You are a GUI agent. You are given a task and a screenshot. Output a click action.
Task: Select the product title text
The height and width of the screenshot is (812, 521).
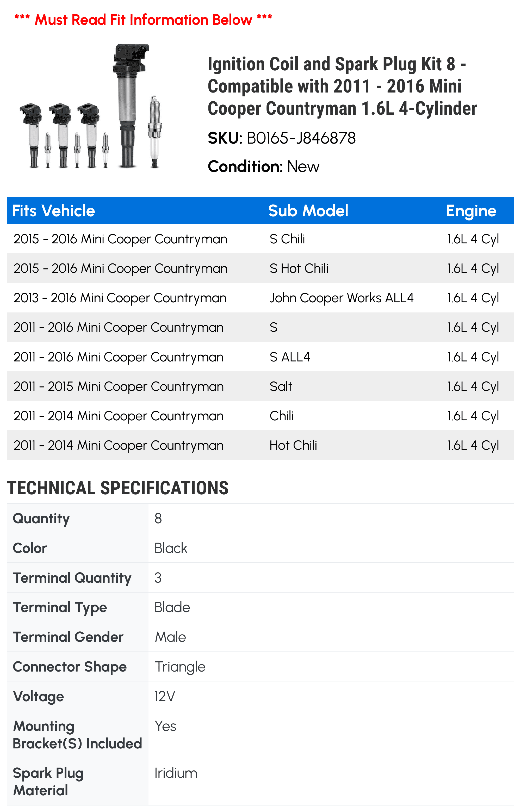point(342,86)
